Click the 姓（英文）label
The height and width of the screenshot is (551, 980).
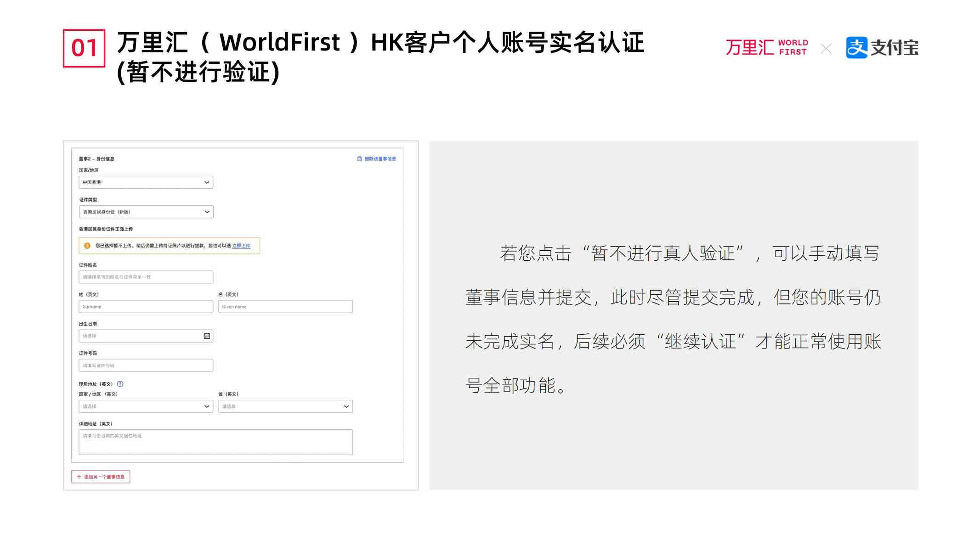coord(89,294)
